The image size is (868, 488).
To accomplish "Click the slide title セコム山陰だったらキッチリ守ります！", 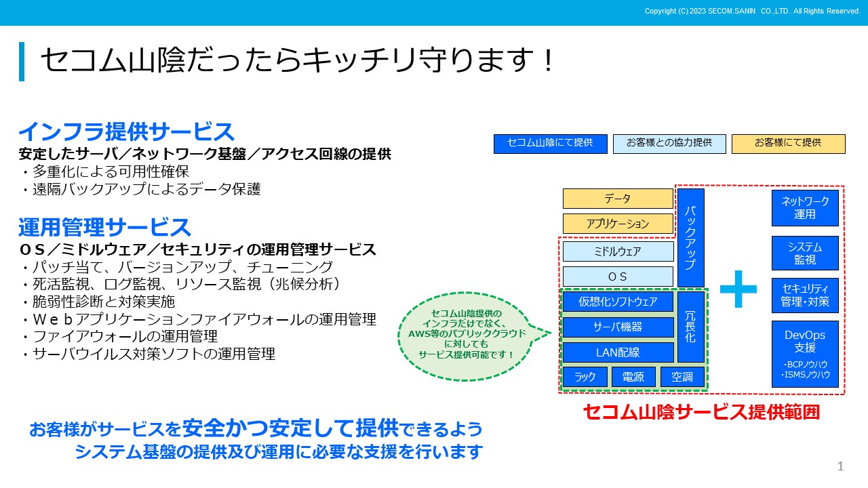I will click(298, 61).
